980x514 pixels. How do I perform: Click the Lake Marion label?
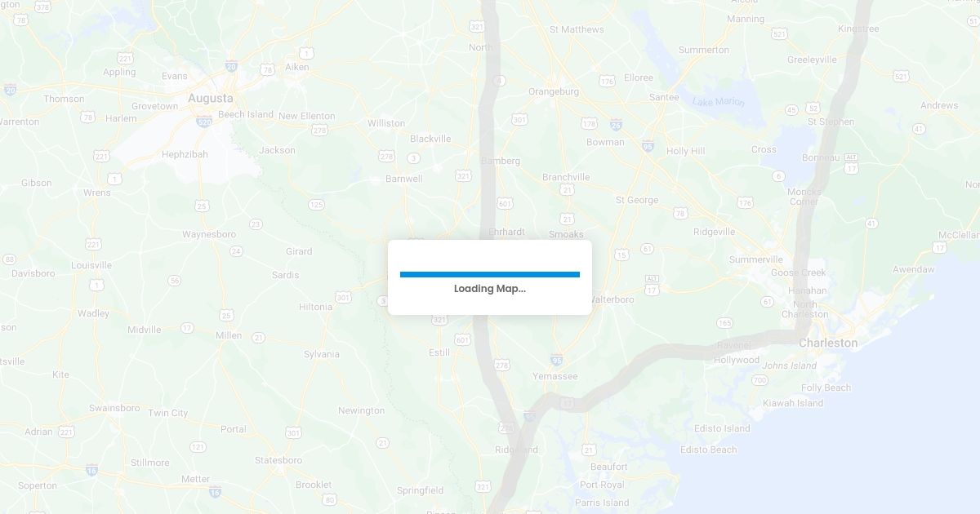tap(719, 102)
